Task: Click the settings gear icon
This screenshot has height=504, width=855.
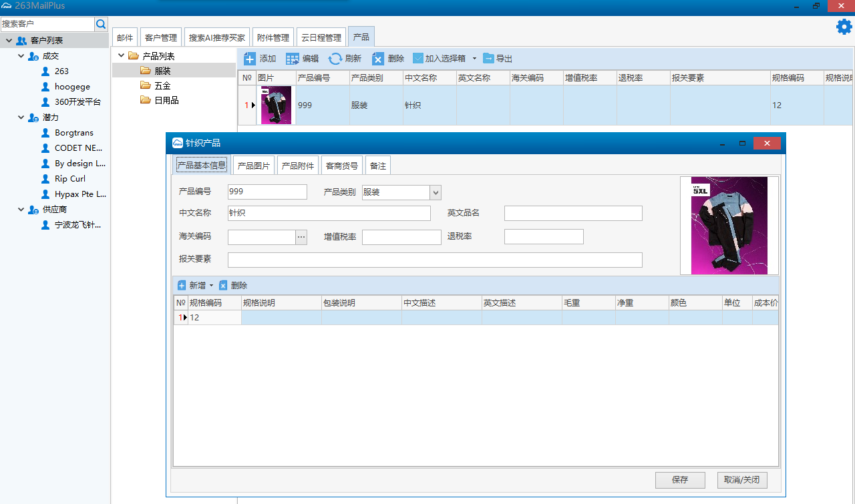Action: point(844,27)
